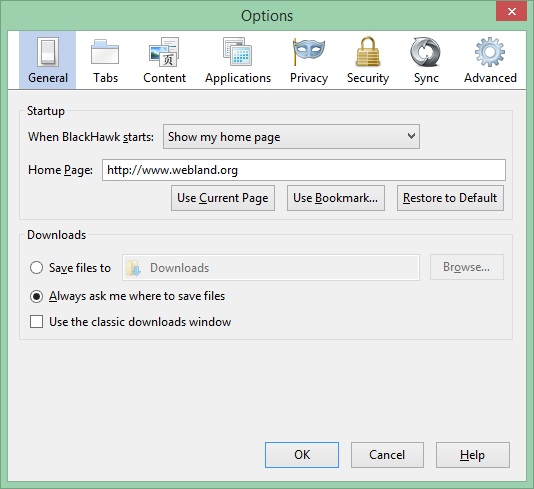
Task: Click the 'When BlackHawk starts:' label
Action: tap(91, 137)
